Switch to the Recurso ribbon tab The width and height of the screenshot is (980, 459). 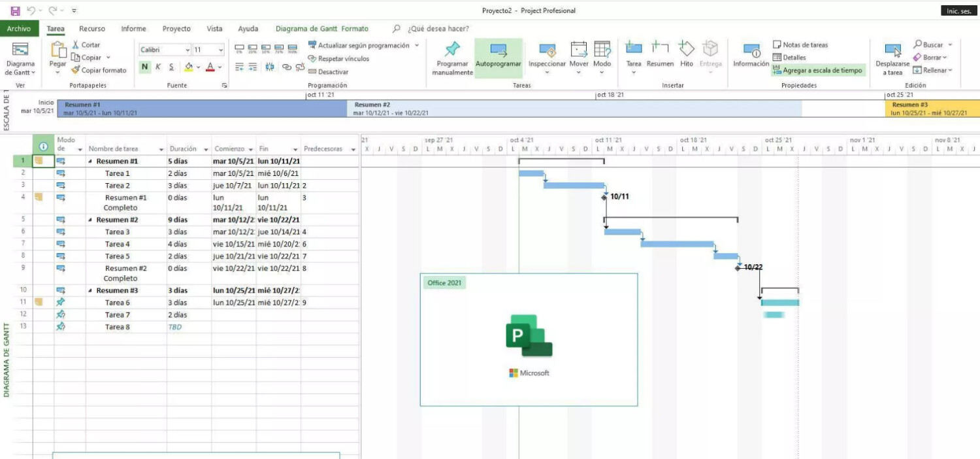pos(92,29)
